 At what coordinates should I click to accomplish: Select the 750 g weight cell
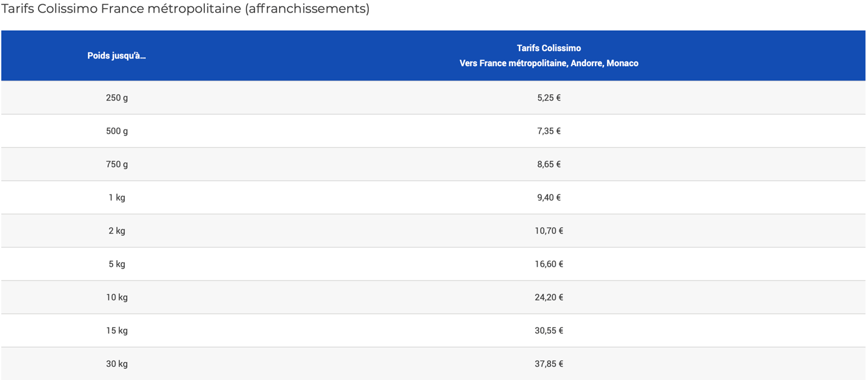pos(116,164)
